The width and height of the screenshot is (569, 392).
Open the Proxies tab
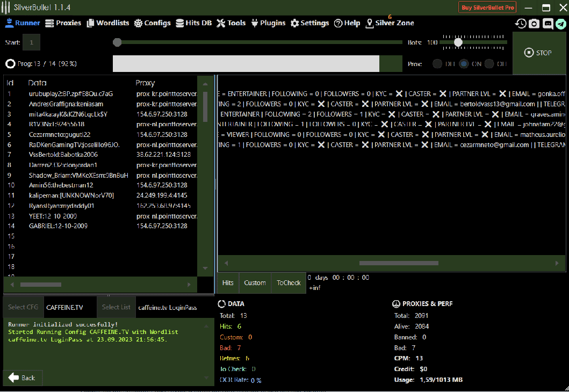(x=63, y=23)
